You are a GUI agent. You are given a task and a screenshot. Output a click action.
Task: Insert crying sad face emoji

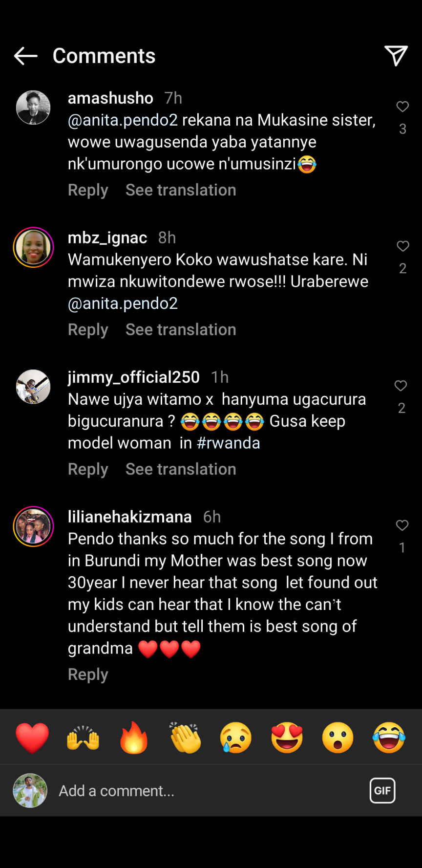click(x=236, y=738)
